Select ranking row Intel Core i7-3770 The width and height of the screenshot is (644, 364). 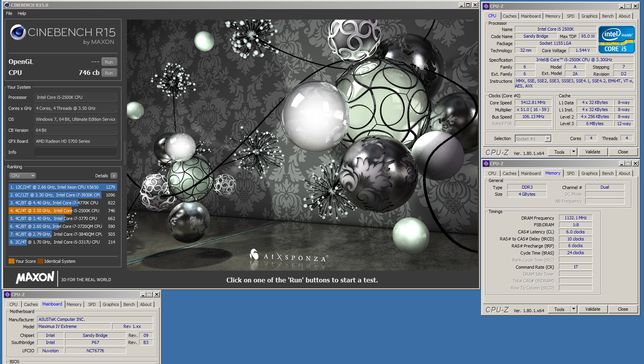click(x=63, y=218)
